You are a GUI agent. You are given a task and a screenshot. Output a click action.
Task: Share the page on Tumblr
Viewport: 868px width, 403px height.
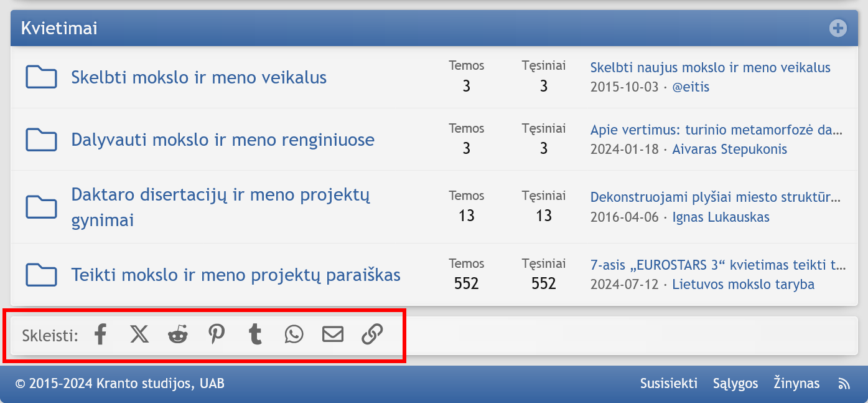click(x=255, y=334)
